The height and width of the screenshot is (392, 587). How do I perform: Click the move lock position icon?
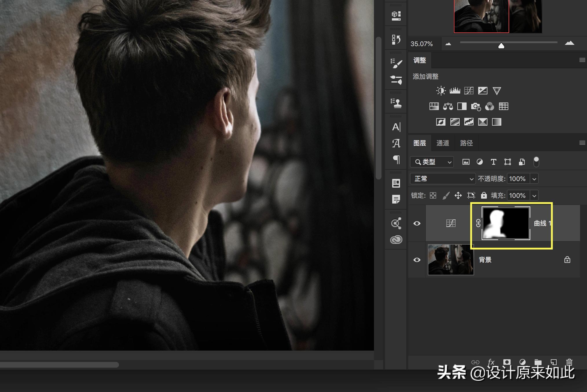coord(458,195)
